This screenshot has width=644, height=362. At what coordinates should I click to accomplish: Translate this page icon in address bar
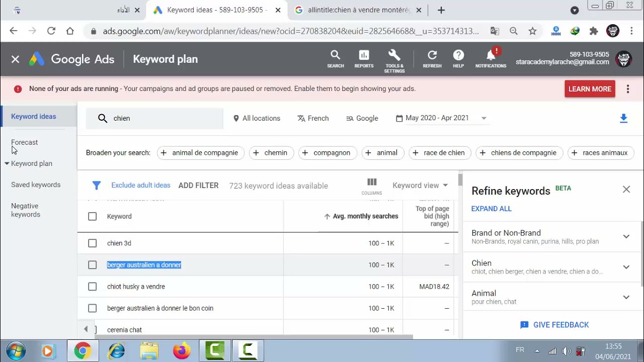pos(495,31)
